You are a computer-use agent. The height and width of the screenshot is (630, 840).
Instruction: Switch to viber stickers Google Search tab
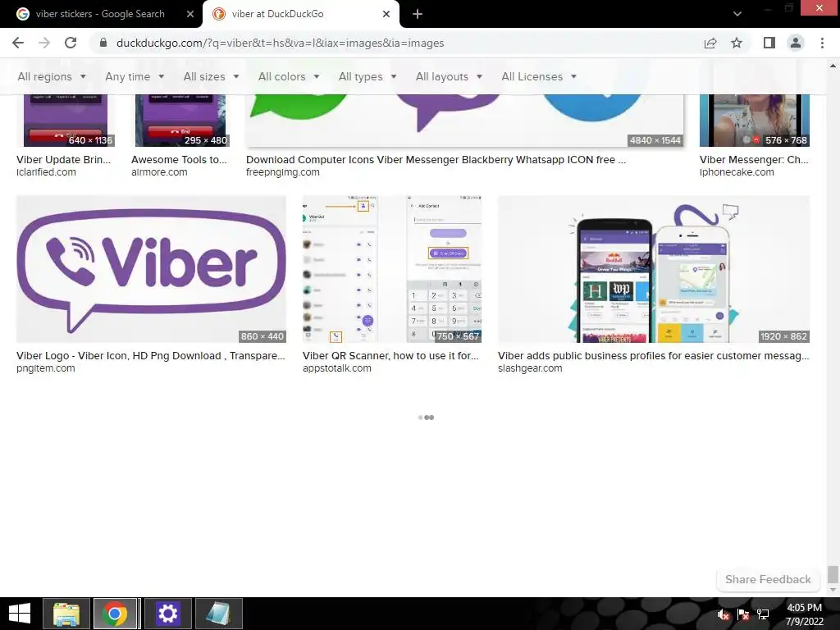coord(100,14)
